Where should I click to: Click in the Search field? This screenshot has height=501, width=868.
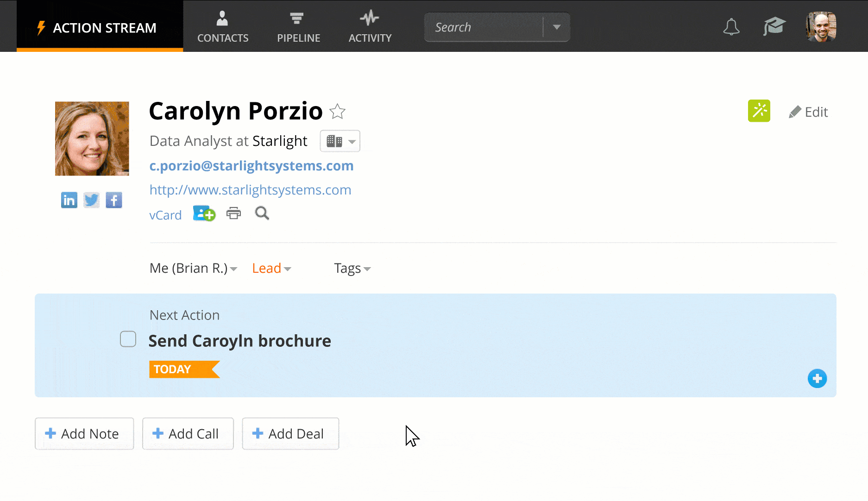click(x=484, y=27)
